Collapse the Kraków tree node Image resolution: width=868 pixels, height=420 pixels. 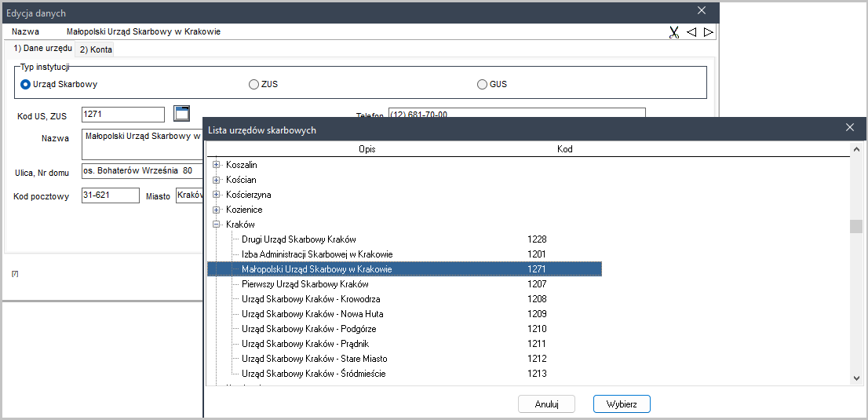(x=217, y=225)
